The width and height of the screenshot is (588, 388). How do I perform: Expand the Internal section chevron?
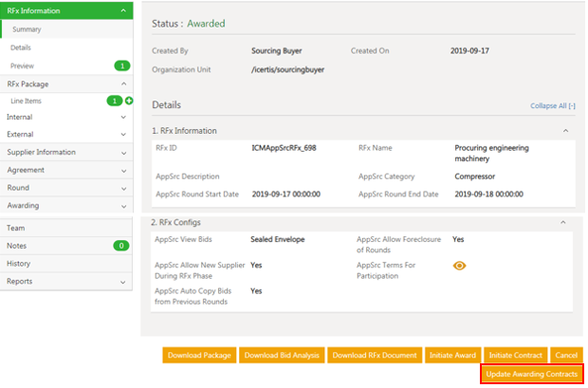(123, 117)
